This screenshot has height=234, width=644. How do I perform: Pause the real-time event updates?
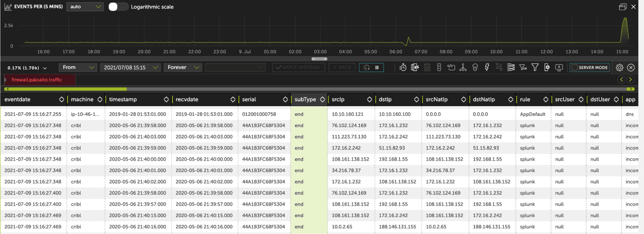click(x=377, y=67)
